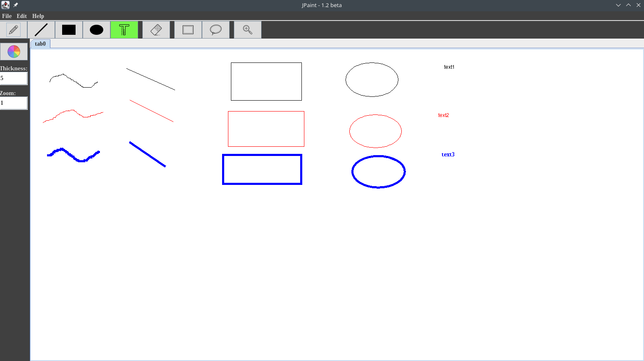Image resolution: width=644 pixels, height=361 pixels.
Task: Maximize the JPaint window
Action: click(628, 5)
